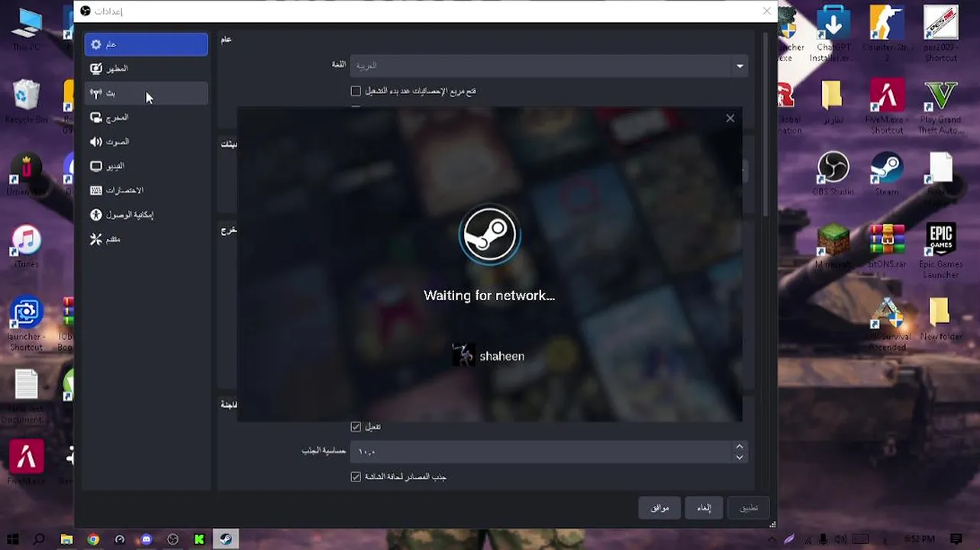The image size is (980, 550).
Task: Open the Stream (بث) settings tab
Action: click(x=146, y=93)
